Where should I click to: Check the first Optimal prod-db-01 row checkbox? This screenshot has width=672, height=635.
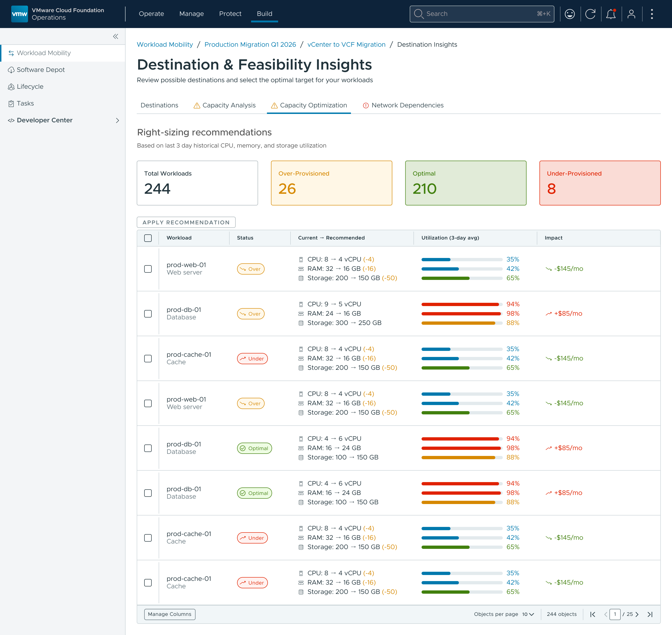pos(148,448)
